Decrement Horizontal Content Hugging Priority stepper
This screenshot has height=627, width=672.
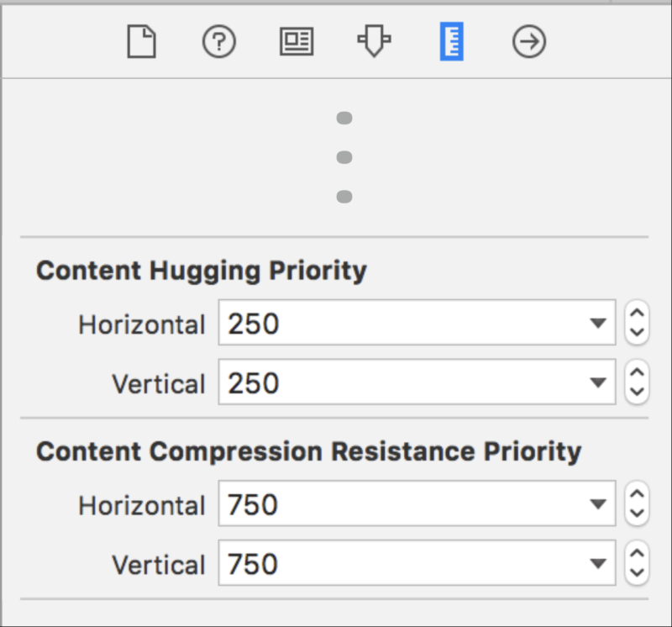click(637, 332)
